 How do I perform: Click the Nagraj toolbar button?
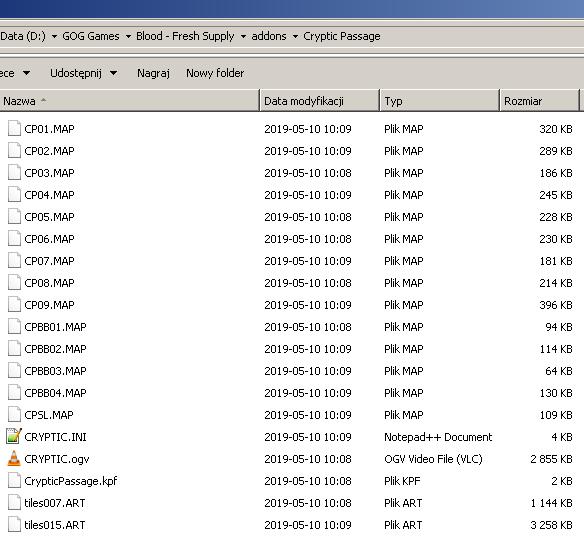point(153,73)
